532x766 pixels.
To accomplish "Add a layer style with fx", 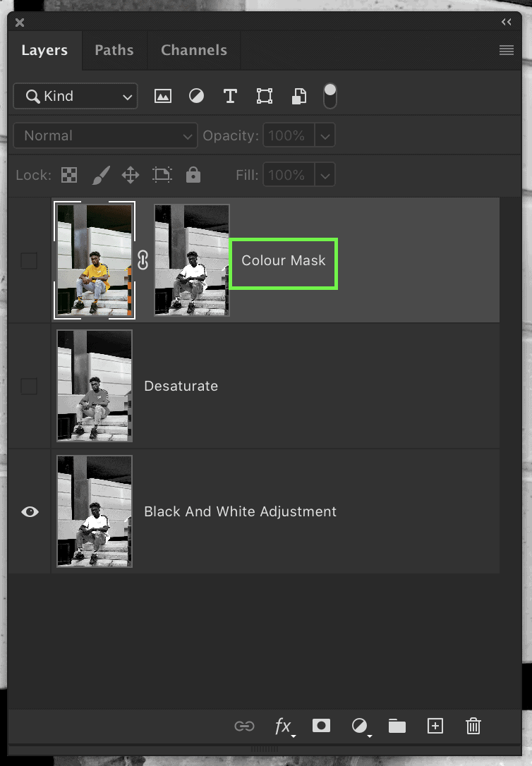I will [284, 727].
